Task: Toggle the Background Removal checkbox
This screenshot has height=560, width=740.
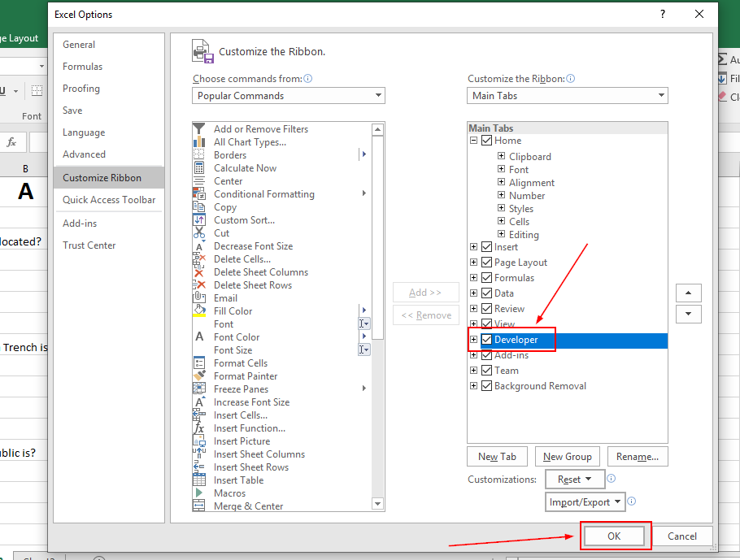Action: coord(486,385)
